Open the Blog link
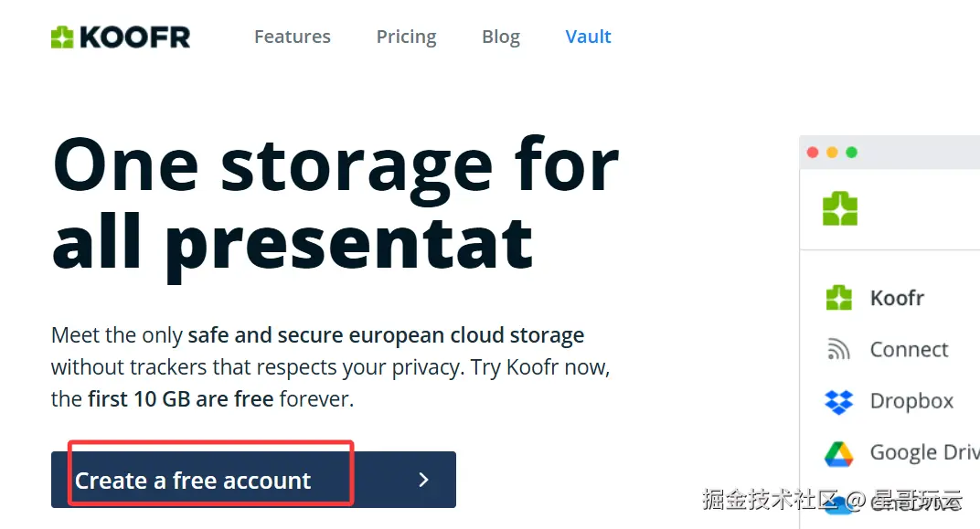This screenshot has width=980, height=529. [501, 37]
